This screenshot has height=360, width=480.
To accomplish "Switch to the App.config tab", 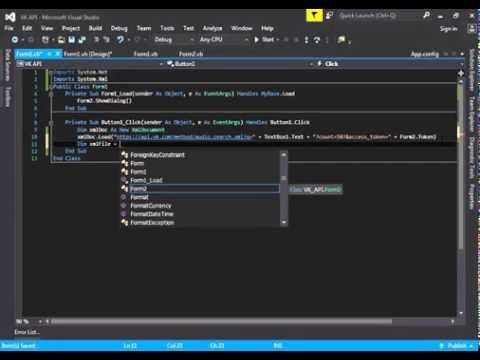I will [425, 54].
